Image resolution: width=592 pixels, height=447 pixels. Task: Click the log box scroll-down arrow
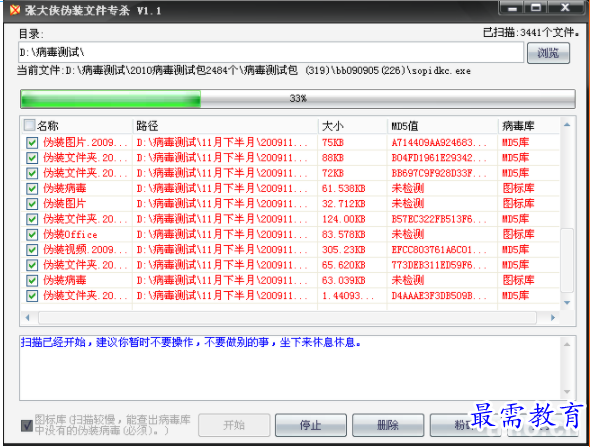click(567, 392)
